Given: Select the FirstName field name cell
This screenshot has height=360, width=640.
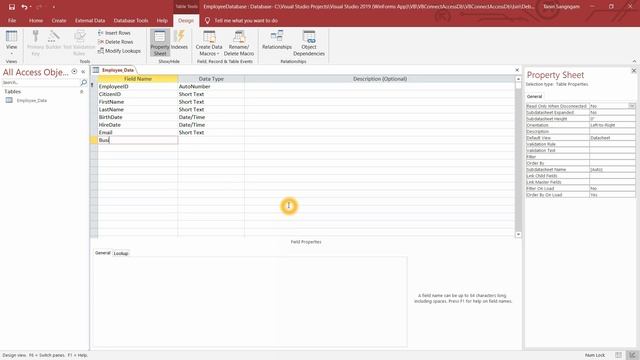Looking at the screenshot, I should point(138,102).
